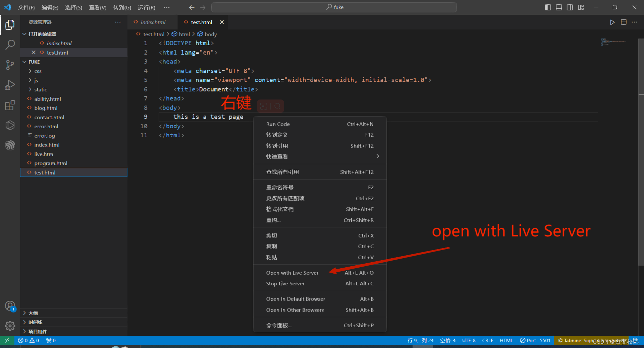Open the File menu
The image size is (644, 348).
point(26,7)
